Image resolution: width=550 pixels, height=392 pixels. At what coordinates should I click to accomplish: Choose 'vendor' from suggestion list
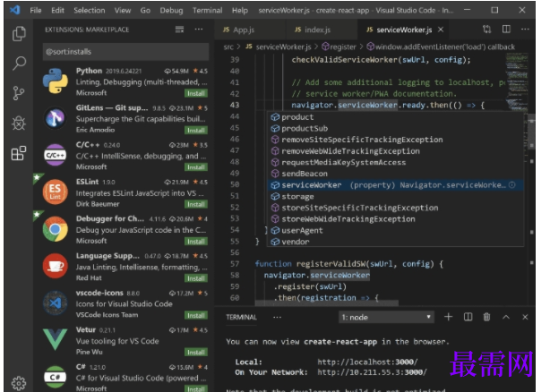point(395,242)
